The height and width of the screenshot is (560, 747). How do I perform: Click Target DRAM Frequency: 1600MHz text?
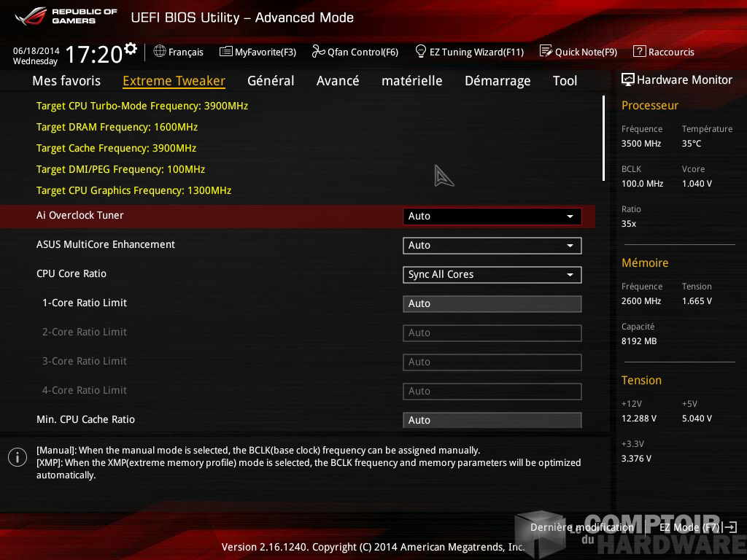click(x=117, y=127)
